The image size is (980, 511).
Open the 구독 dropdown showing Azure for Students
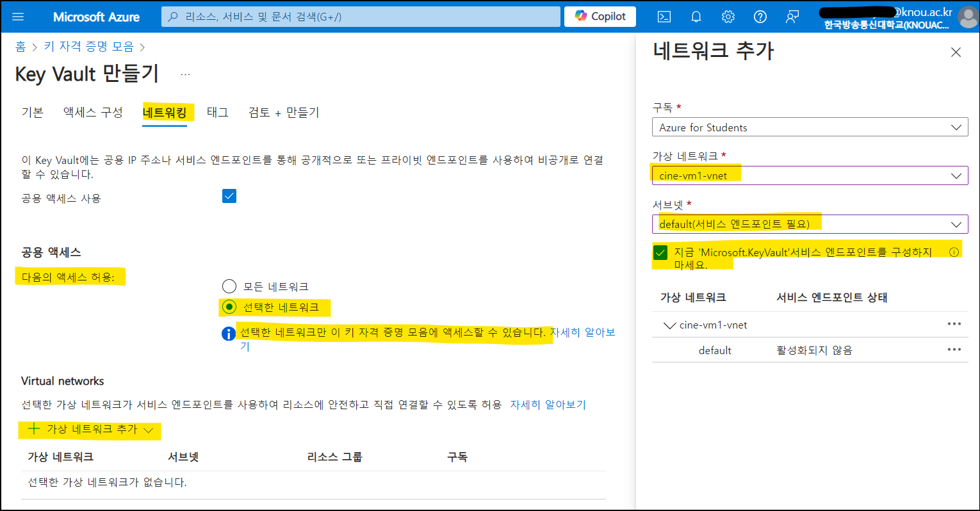point(810,127)
